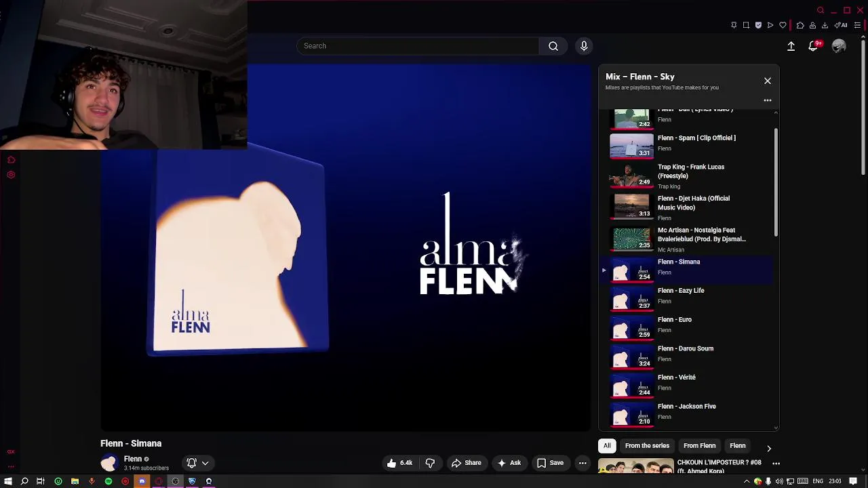Open the Flenn channel name link

[133, 459]
